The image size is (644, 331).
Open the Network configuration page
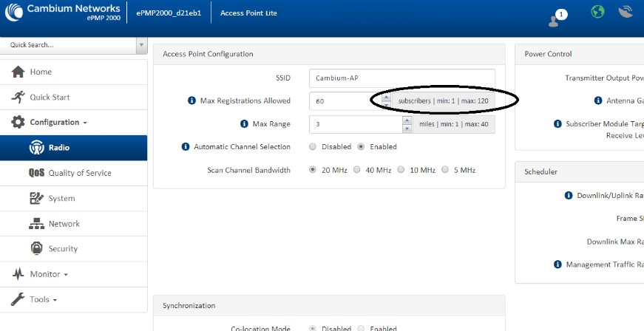coord(73,224)
